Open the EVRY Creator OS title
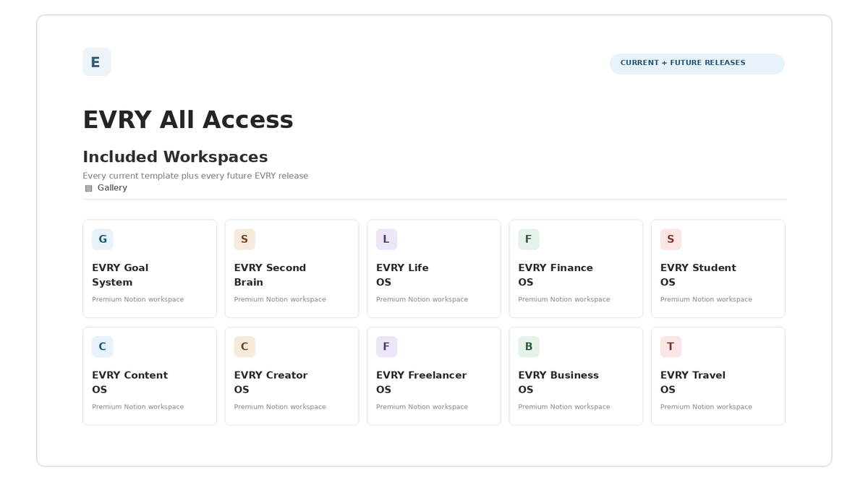The height and width of the screenshot is (488, 868). pos(271,382)
